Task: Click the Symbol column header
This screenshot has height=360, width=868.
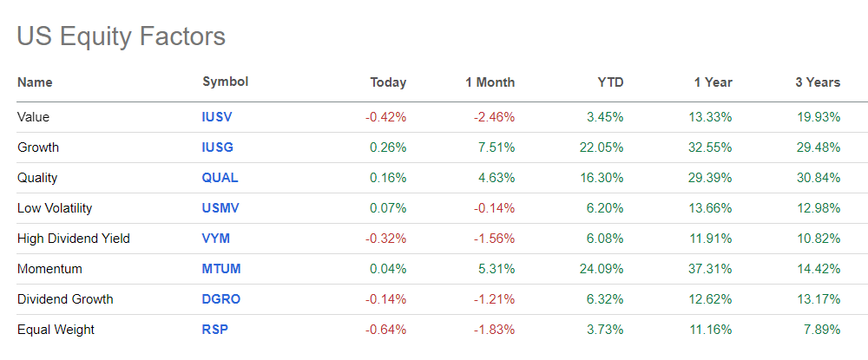Action: (225, 82)
